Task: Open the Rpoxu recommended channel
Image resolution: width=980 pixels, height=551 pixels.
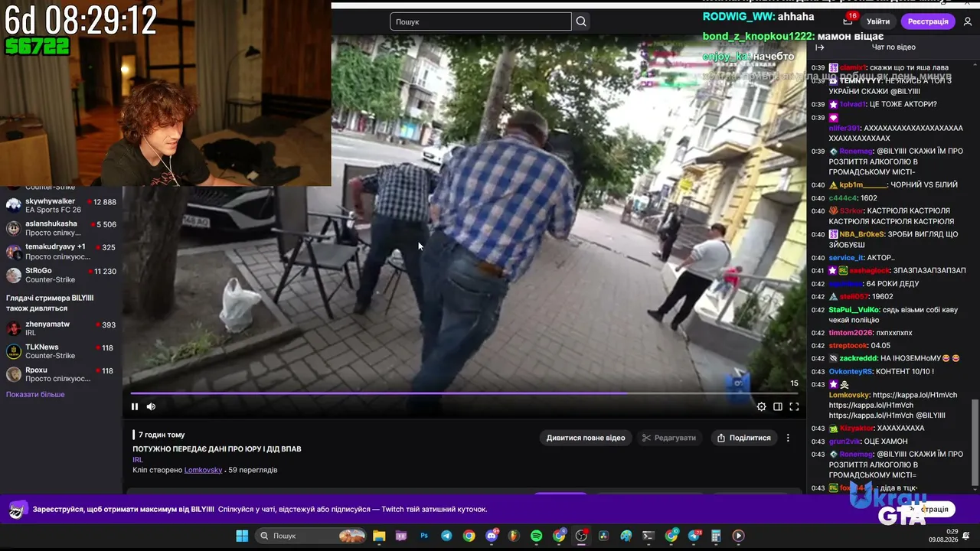Action: point(61,374)
